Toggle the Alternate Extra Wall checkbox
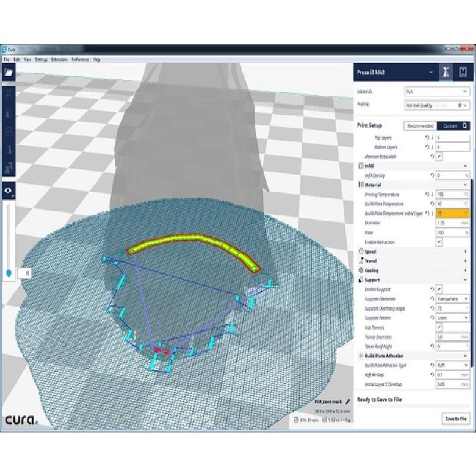The height and width of the screenshot is (476, 476). [439, 156]
